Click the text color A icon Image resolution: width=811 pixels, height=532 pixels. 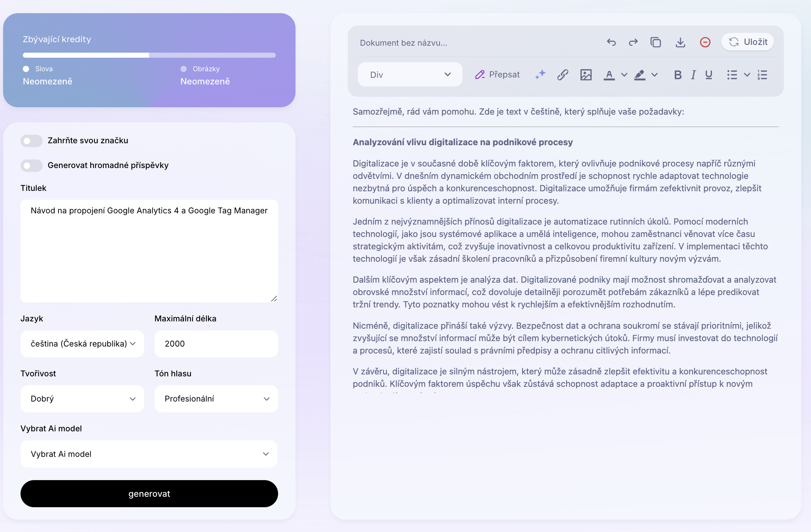pyautogui.click(x=609, y=75)
